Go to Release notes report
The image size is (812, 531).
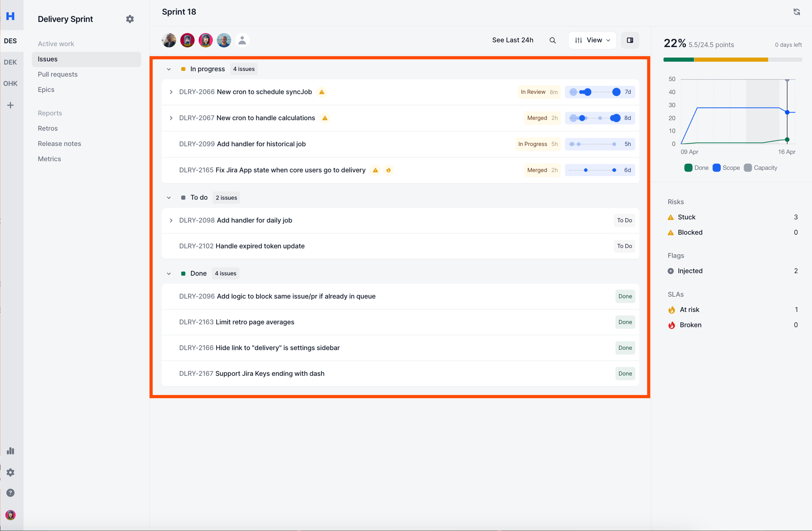[59, 144]
